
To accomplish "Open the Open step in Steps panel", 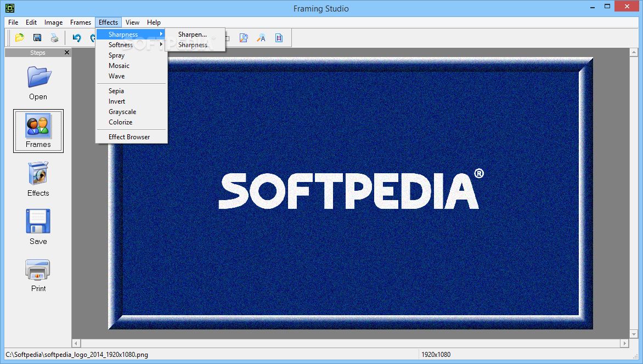I will (38, 83).
